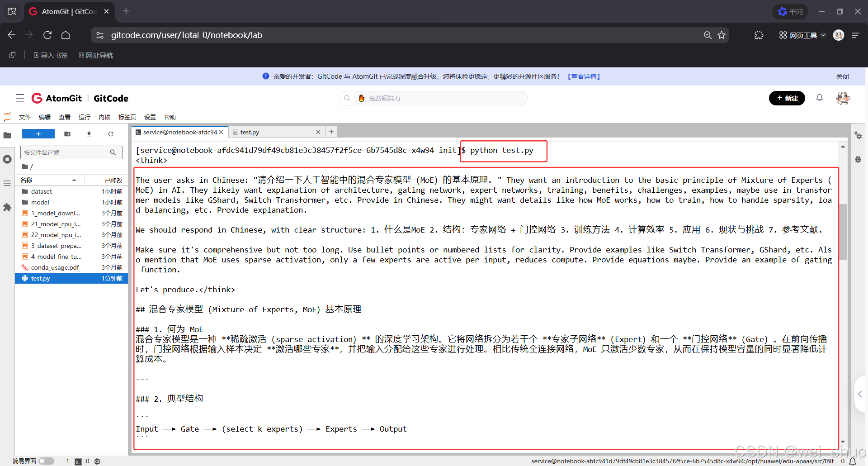This screenshot has width=868, height=466.
Task: Toggle the 简易界面 simple mode switch
Action: pyautogui.click(x=46, y=461)
